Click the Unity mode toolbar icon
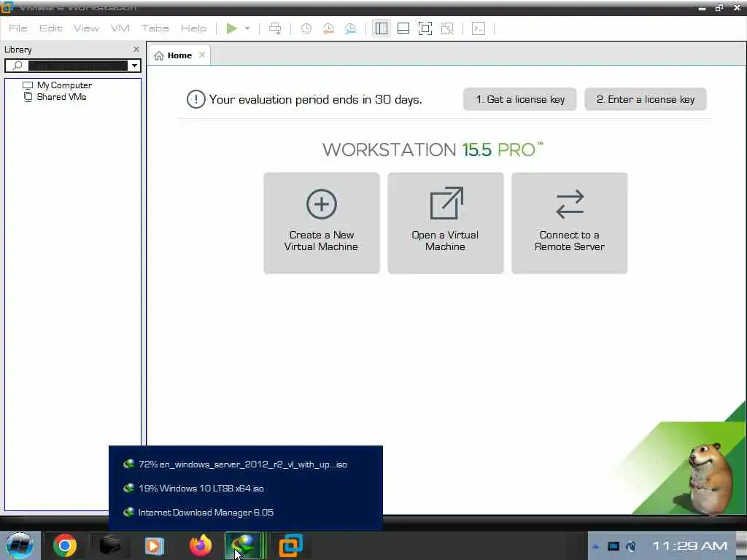The width and height of the screenshot is (747, 560). [x=447, y=28]
